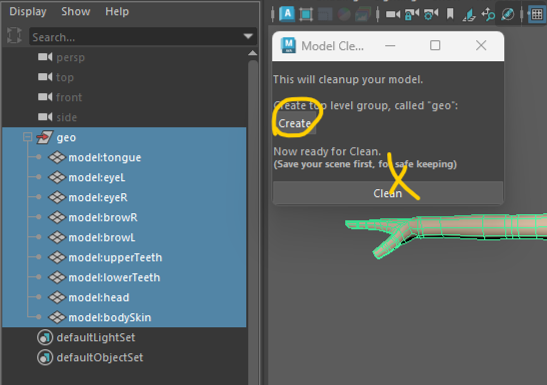The image size is (547, 385).
Task: Click the Outliner scroll-up arrow
Action: pyautogui.click(x=253, y=53)
